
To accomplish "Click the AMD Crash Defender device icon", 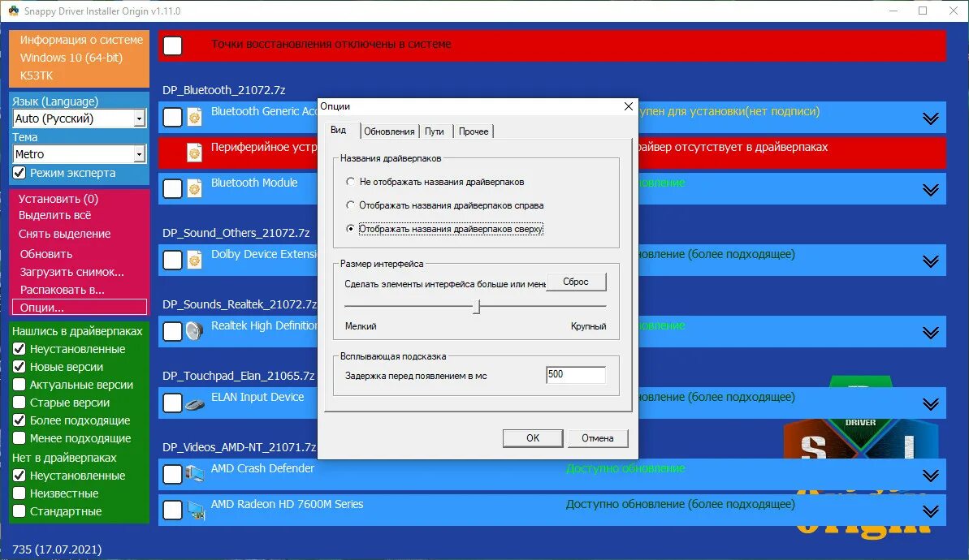I will pyautogui.click(x=195, y=474).
